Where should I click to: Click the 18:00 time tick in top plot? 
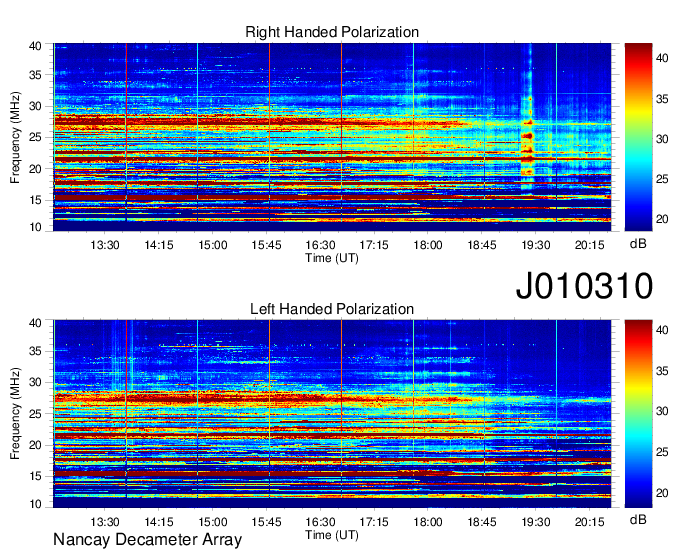click(x=428, y=245)
